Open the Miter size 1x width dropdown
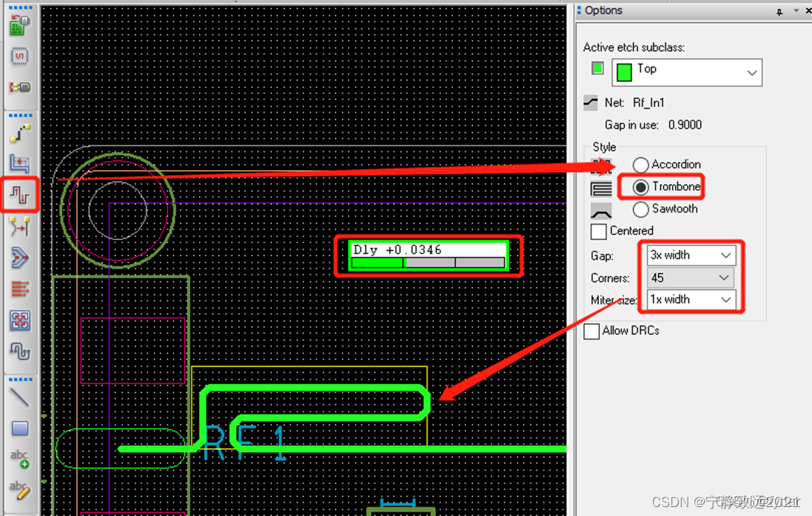812x516 pixels. pos(691,300)
